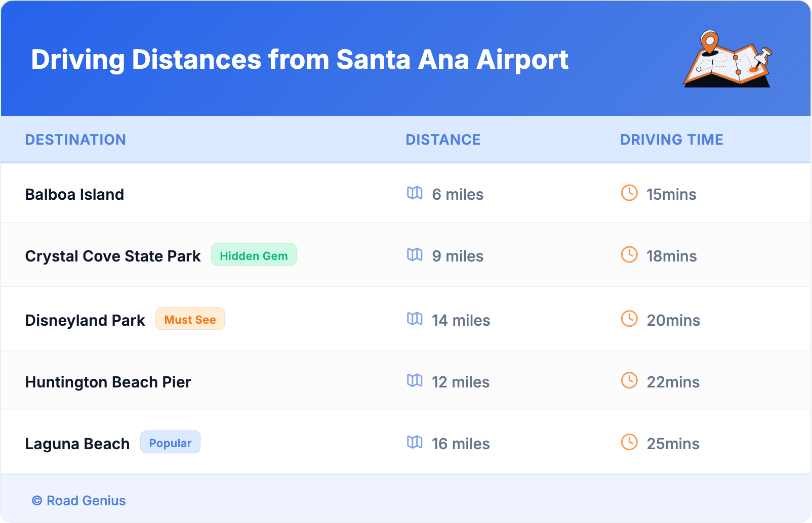Click map icon next to 9 miles

(415, 255)
